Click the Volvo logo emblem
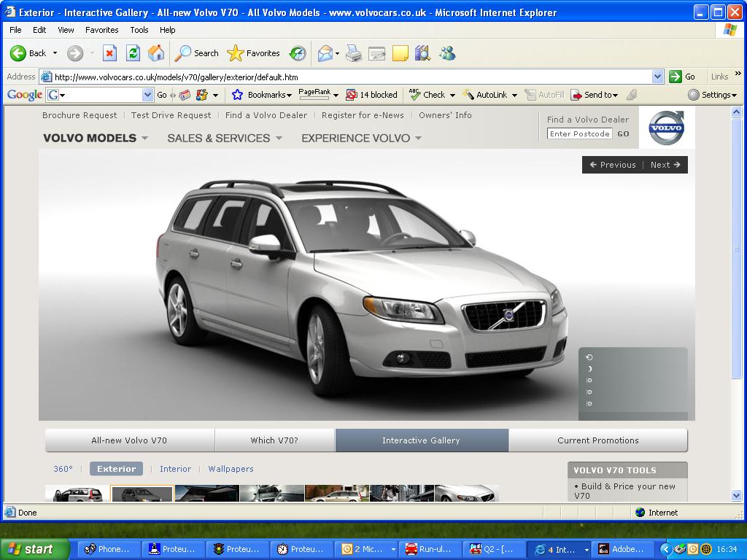This screenshot has height=560, width=747. pyautogui.click(x=667, y=128)
